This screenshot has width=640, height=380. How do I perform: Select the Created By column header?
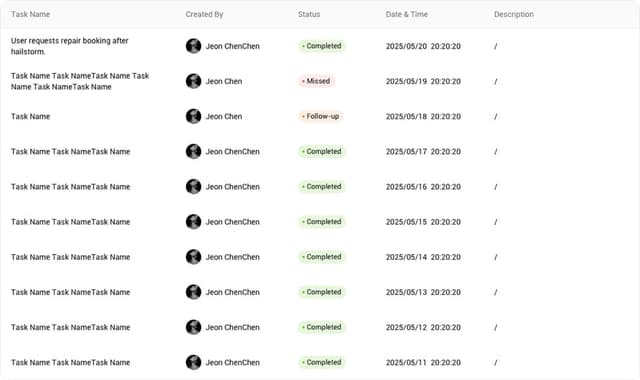[204, 14]
